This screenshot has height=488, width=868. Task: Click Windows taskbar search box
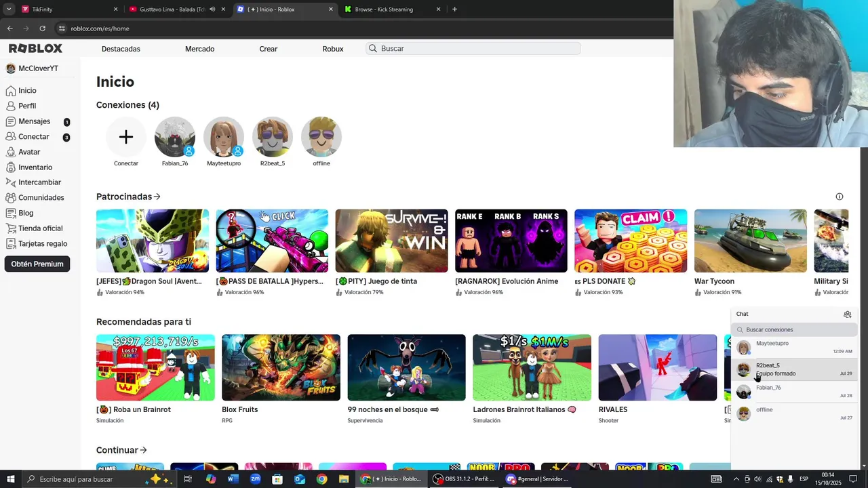(x=99, y=479)
